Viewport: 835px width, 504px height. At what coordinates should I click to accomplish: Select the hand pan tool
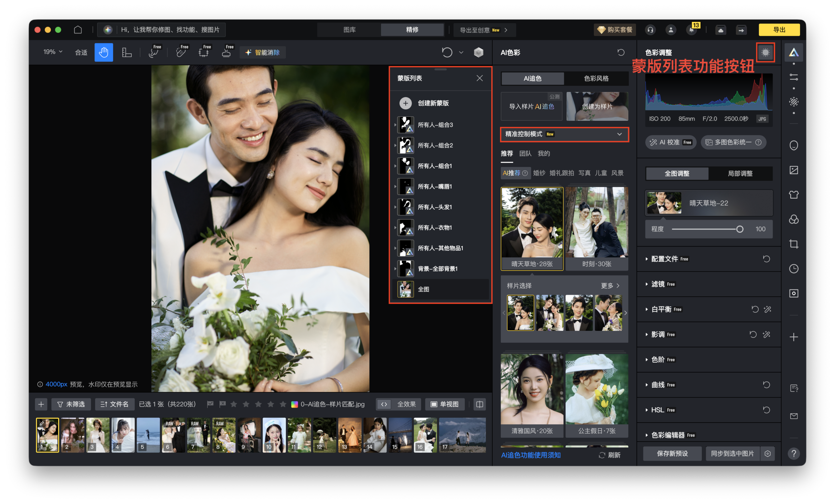(103, 52)
